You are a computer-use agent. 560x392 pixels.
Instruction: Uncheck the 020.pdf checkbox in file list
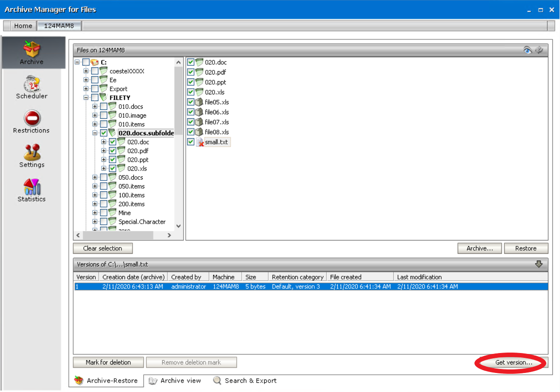click(191, 72)
